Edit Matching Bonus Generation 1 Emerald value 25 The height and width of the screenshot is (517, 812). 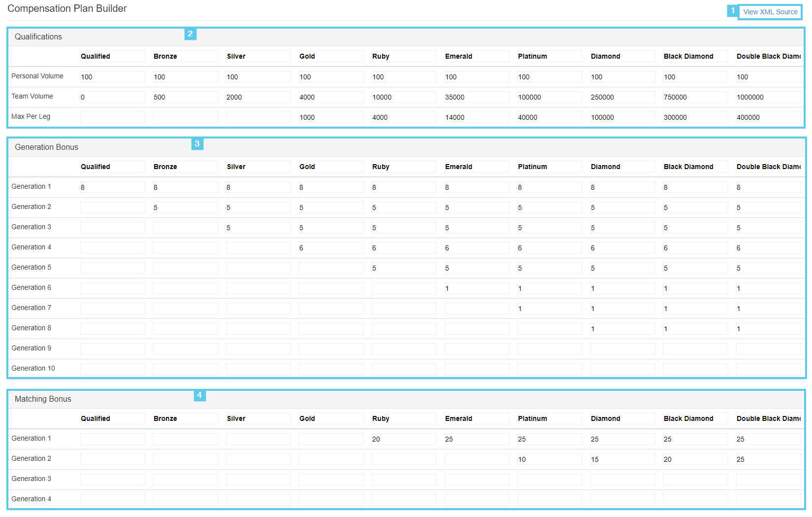(477, 439)
